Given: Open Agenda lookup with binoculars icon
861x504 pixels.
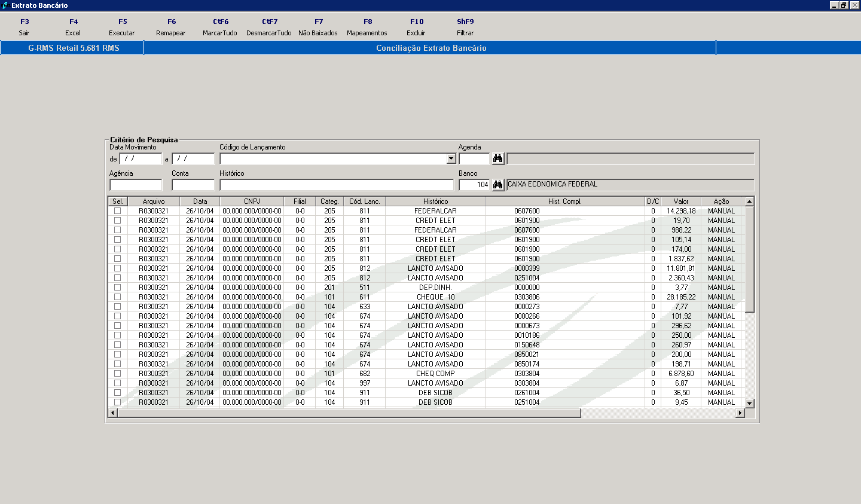Looking at the screenshot, I should tap(497, 158).
